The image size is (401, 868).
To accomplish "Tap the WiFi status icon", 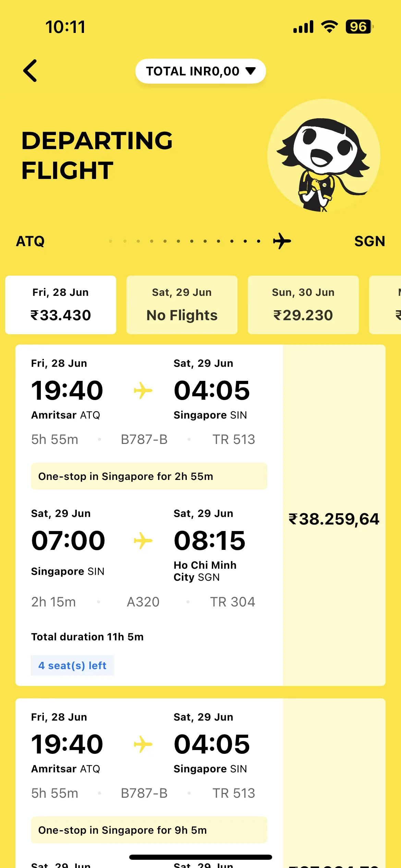I will pos(329,27).
